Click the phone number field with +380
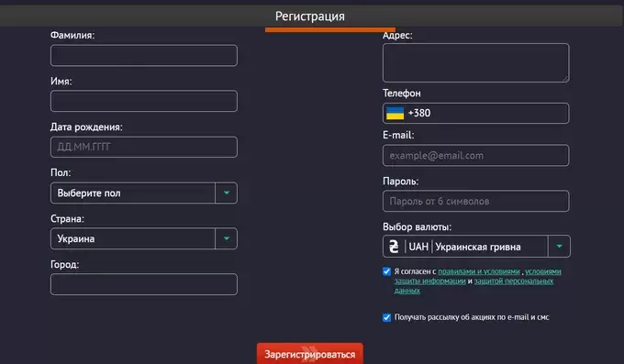This screenshot has height=364, width=624. 476,114
